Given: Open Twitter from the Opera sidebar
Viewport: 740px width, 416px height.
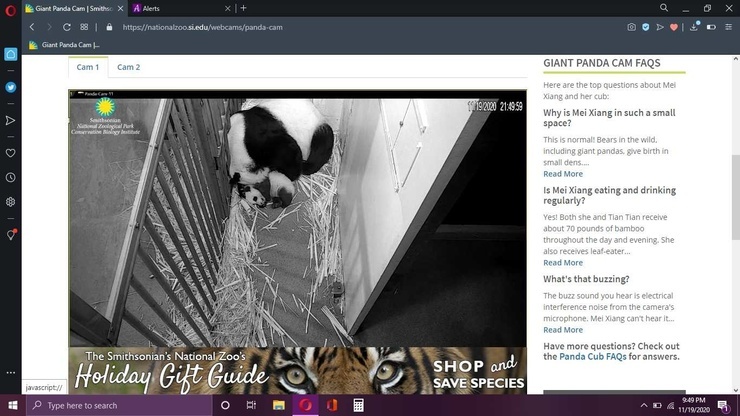Looking at the screenshot, I should (10, 87).
